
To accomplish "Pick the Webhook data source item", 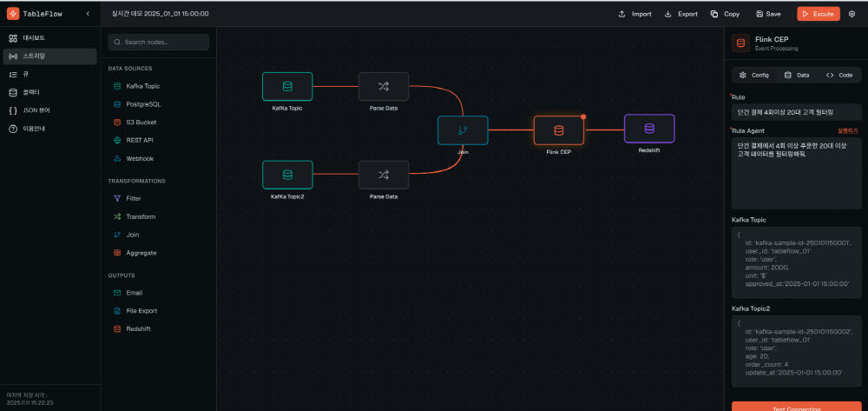I will (139, 158).
